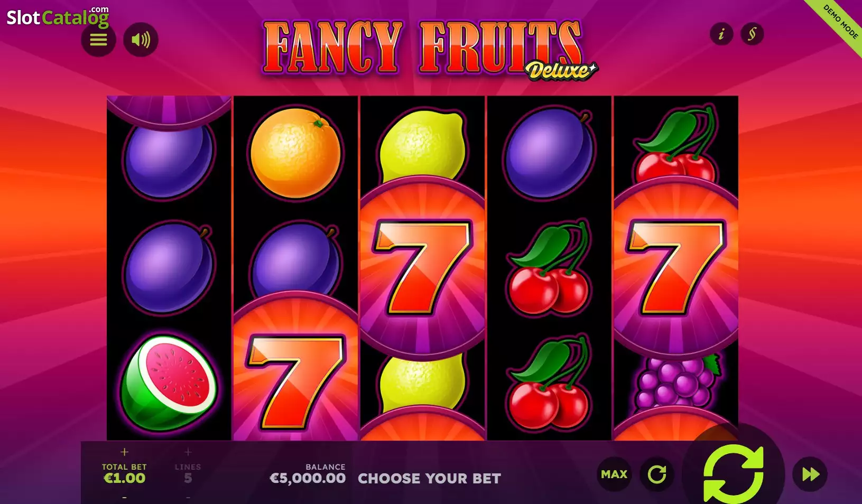
Task: Decrease total bet with minus
Action: [124, 497]
